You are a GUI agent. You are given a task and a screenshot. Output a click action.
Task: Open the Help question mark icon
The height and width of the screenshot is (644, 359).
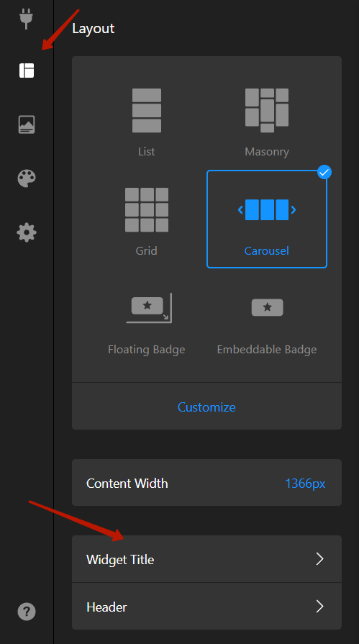coord(27,612)
